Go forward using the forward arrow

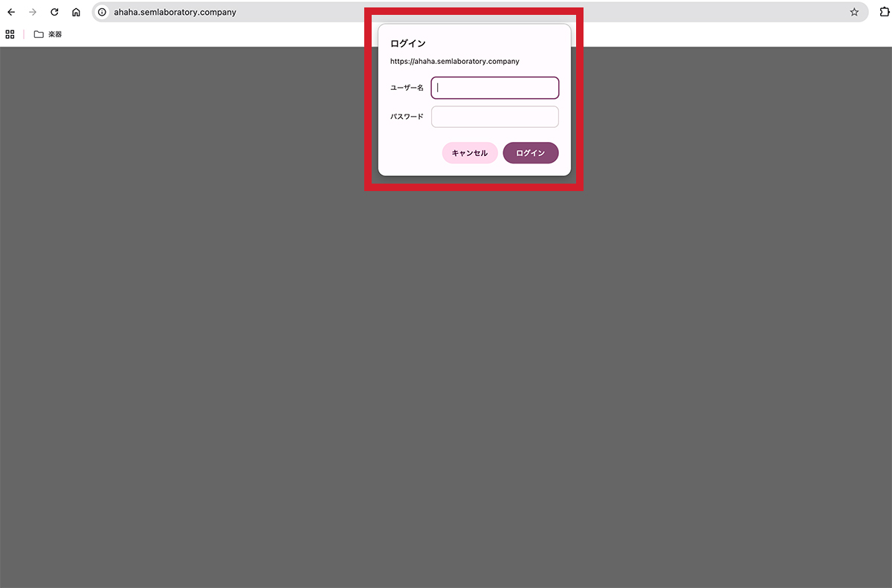coord(32,12)
